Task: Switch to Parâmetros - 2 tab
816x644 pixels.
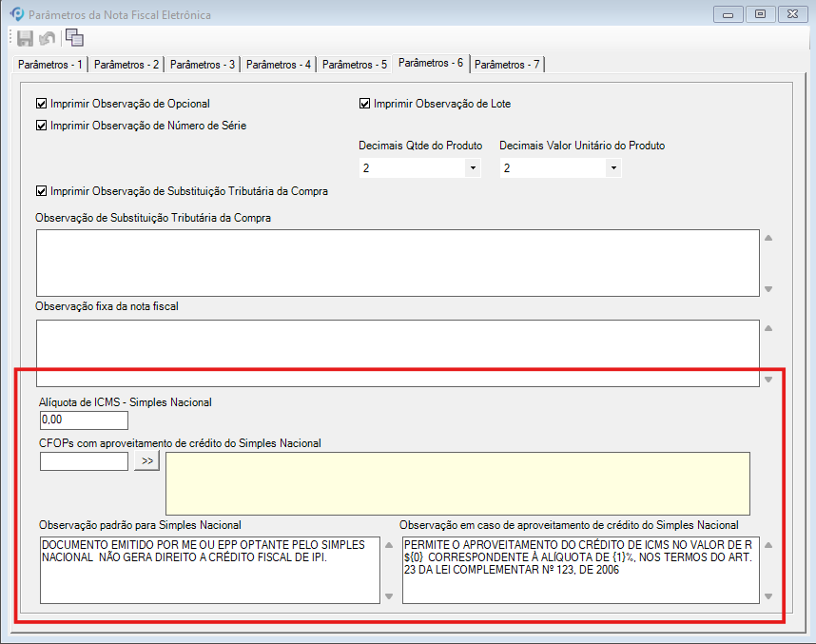Action: tap(126, 65)
